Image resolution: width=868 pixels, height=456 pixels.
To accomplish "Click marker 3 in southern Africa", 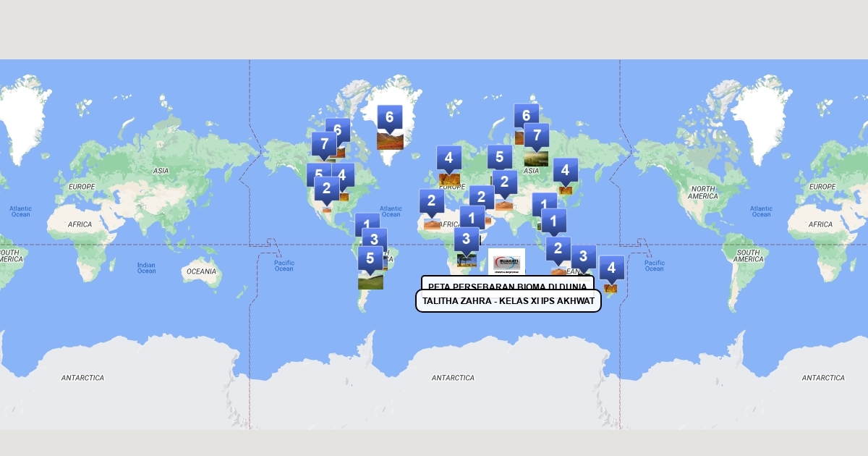I will (x=467, y=238).
